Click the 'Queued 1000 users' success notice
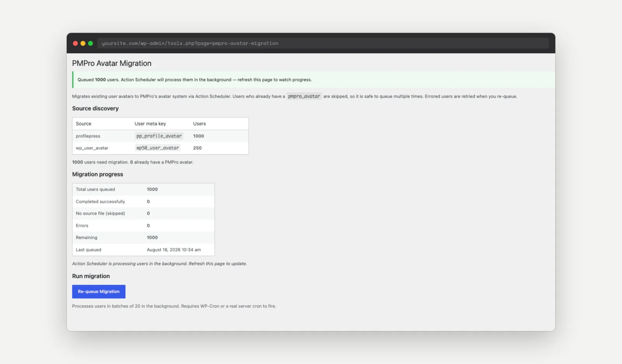The width and height of the screenshot is (622, 364). [x=313, y=80]
